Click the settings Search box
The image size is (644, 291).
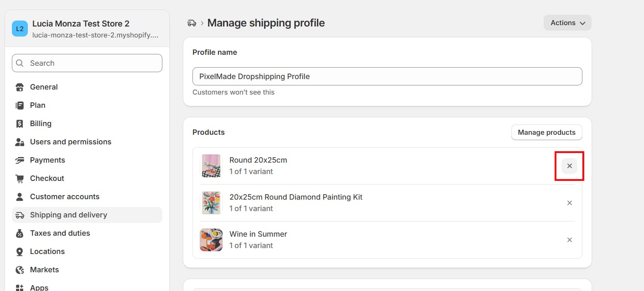pos(87,63)
